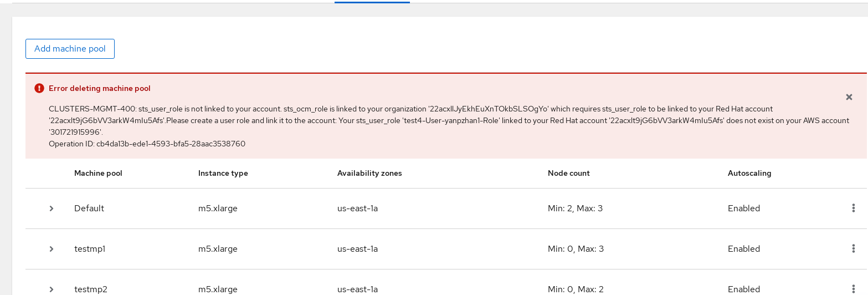Expand the testmp2 machine pool row
This screenshot has width=868, height=295.
tap(52, 289)
